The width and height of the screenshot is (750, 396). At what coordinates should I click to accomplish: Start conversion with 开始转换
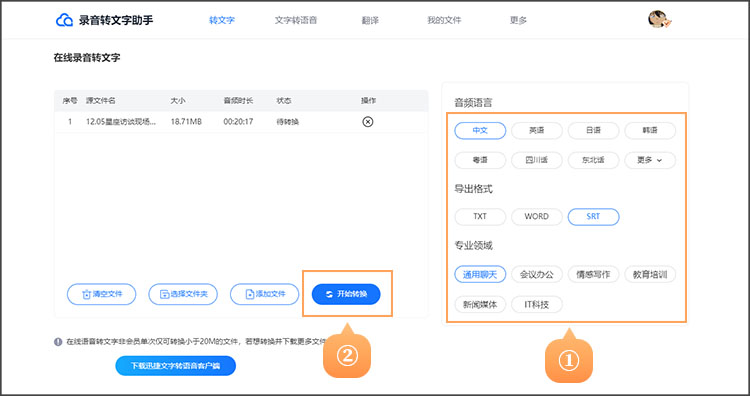click(346, 294)
